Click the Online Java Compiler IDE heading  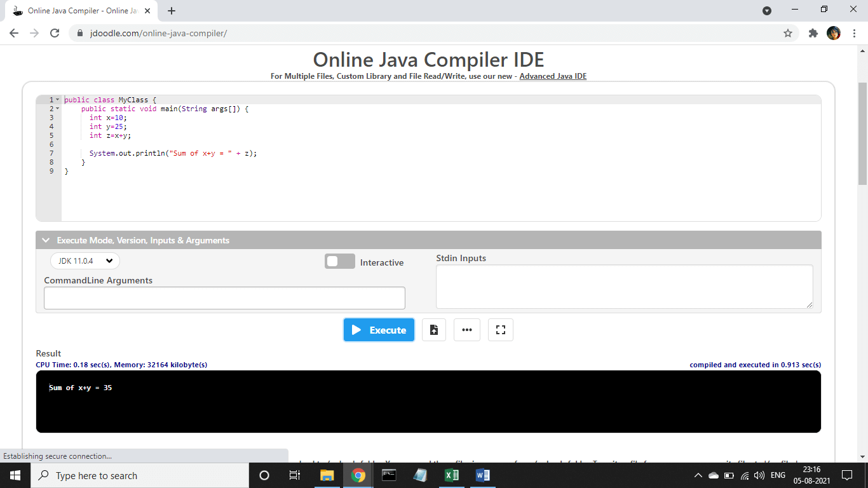click(429, 59)
